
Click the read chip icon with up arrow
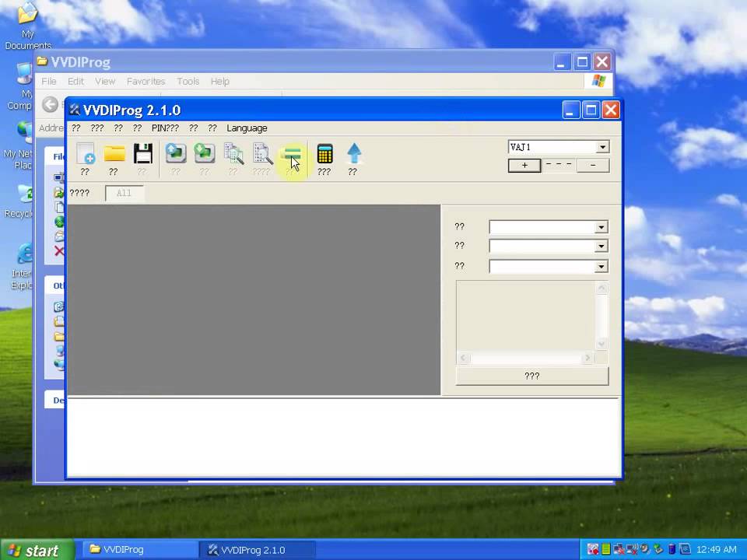point(175,154)
